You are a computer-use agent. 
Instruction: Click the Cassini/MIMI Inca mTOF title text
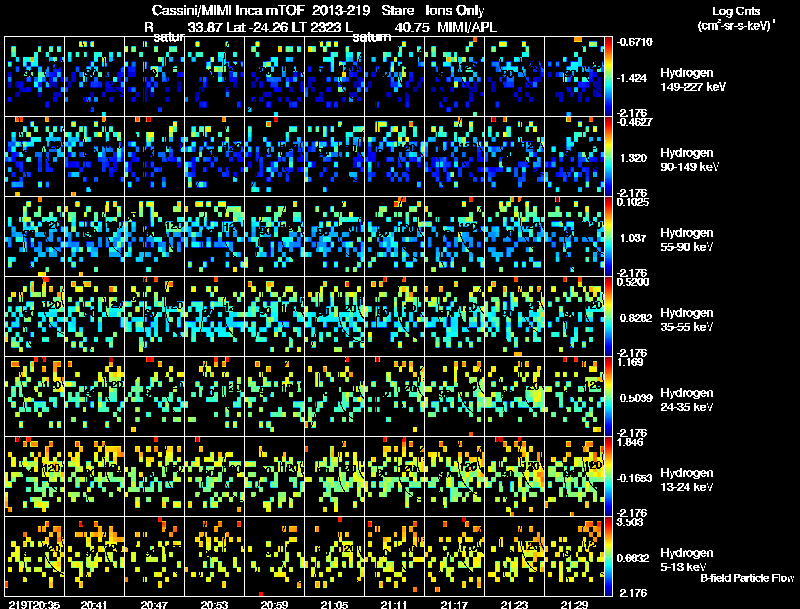[x=229, y=10]
